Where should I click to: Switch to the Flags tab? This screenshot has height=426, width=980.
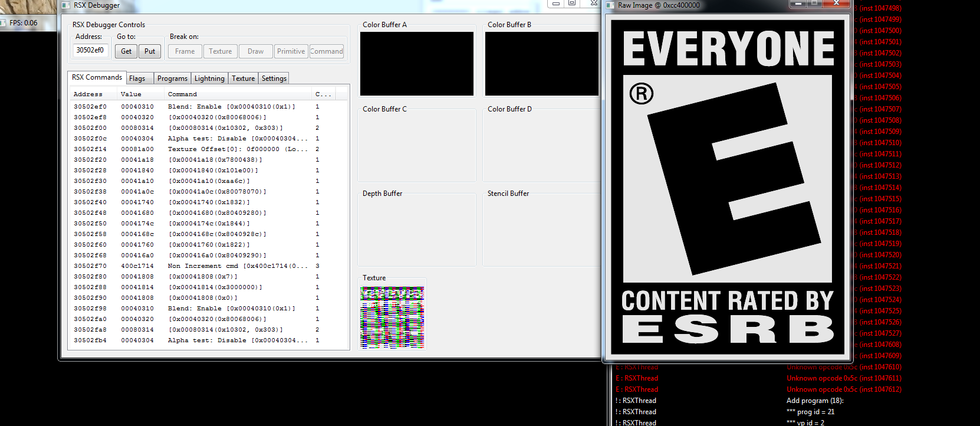(x=137, y=78)
